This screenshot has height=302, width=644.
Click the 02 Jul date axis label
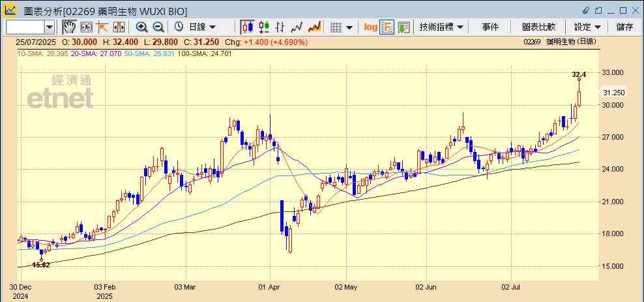(x=511, y=287)
